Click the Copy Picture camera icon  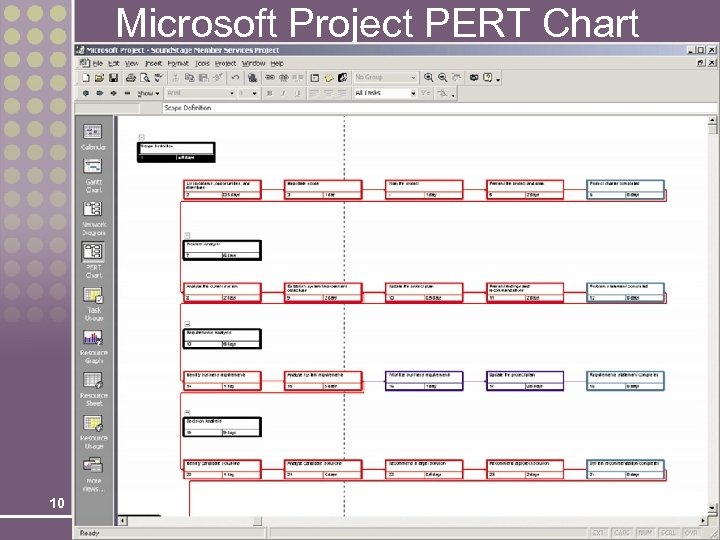pyautogui.click(x=474, y=78)
